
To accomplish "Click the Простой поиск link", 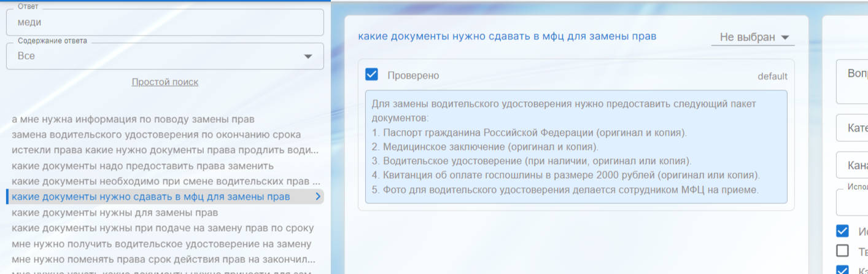I will [x=165, y=82].
